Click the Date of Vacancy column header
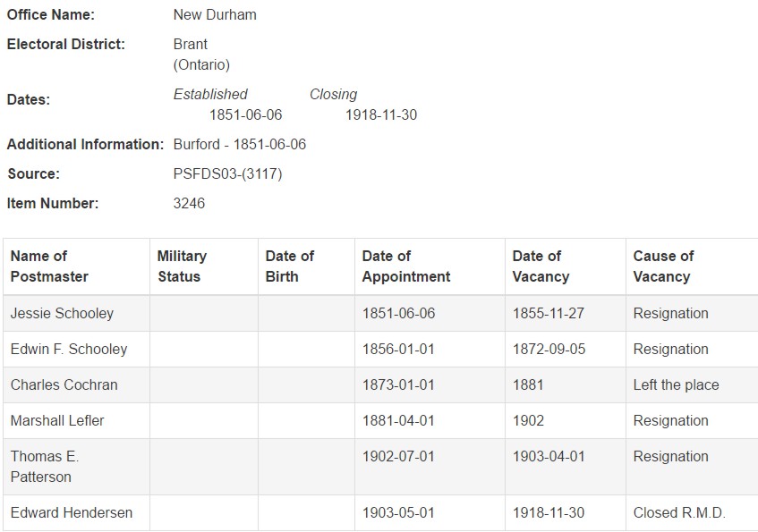Image resolution: width=758 pixels, height=532 pixels. pos(566,266)
